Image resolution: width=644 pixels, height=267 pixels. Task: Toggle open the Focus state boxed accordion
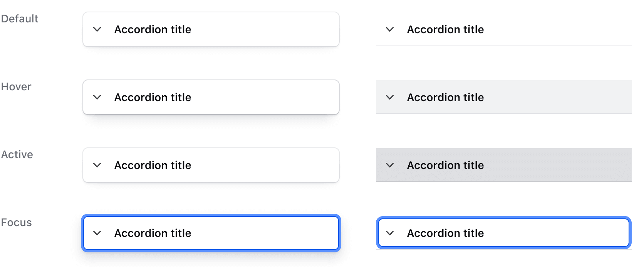(x=211, y=233)
